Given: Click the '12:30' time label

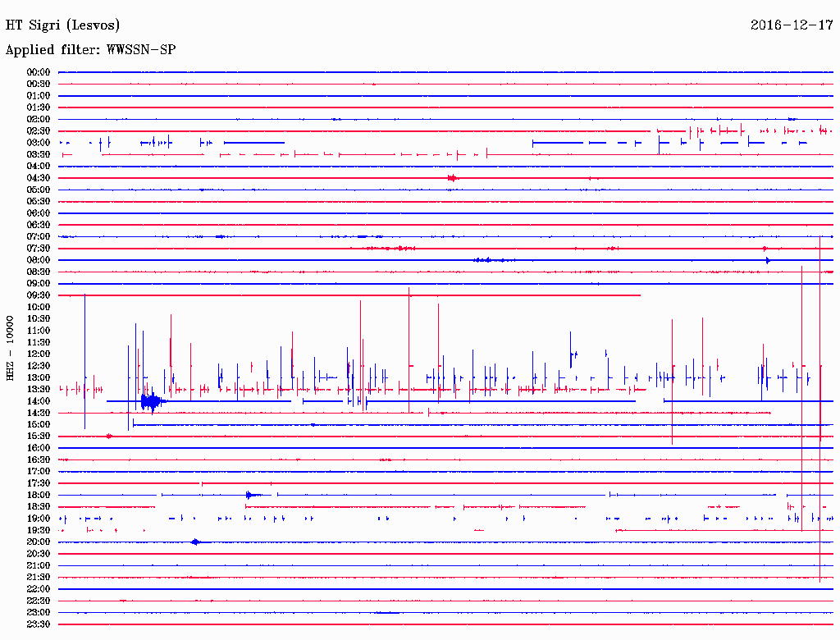Looking at the screenshot, I should 39,366.
